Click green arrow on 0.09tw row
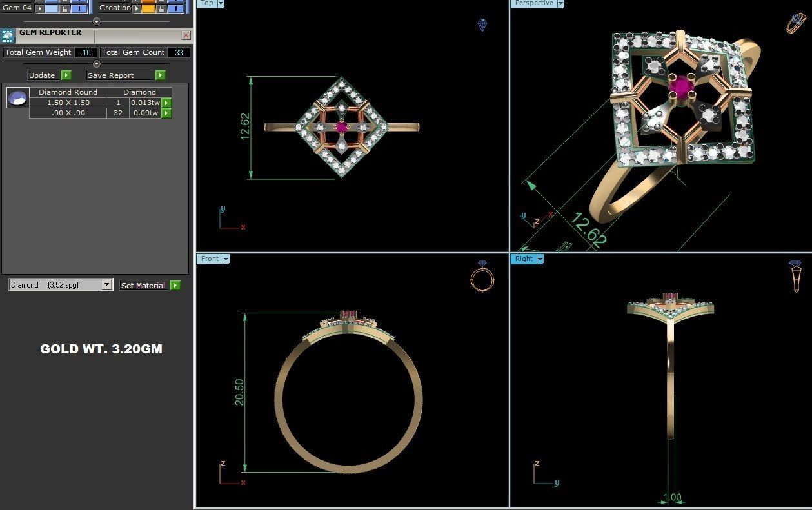Screen dimensions: 812x510 tap(166, 113)
